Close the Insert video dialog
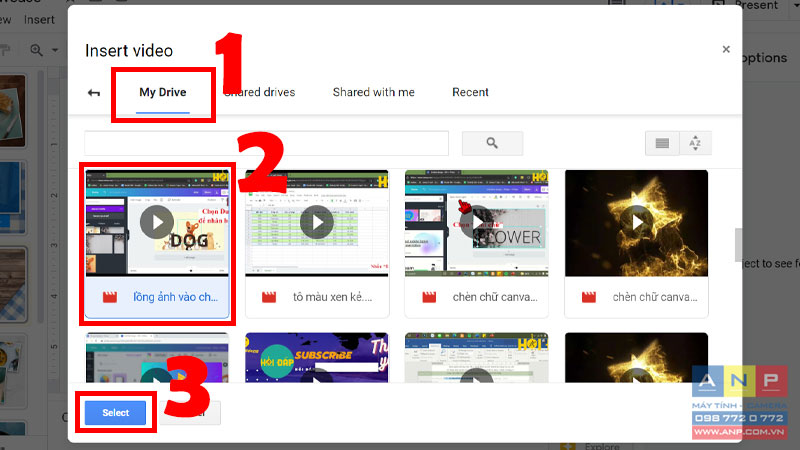The height and width of the screenshot is (450, 800). (726, 49)
